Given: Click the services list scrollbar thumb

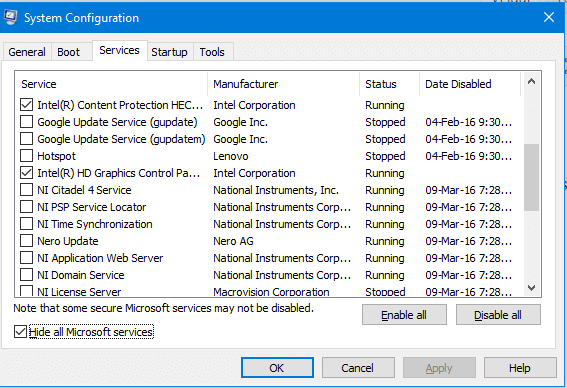Looking at the screenshot, I should pyautogui.click(x=531, y=177).
